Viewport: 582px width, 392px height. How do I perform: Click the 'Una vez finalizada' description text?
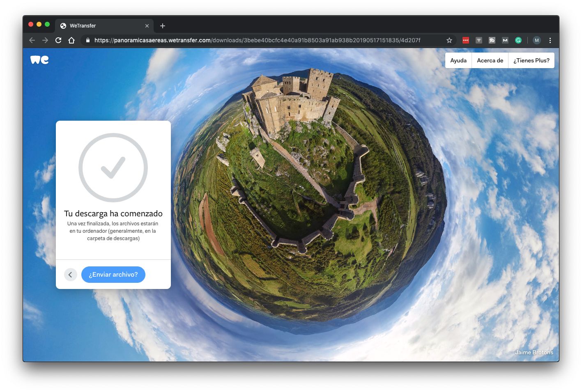click(x=113, y=231)
